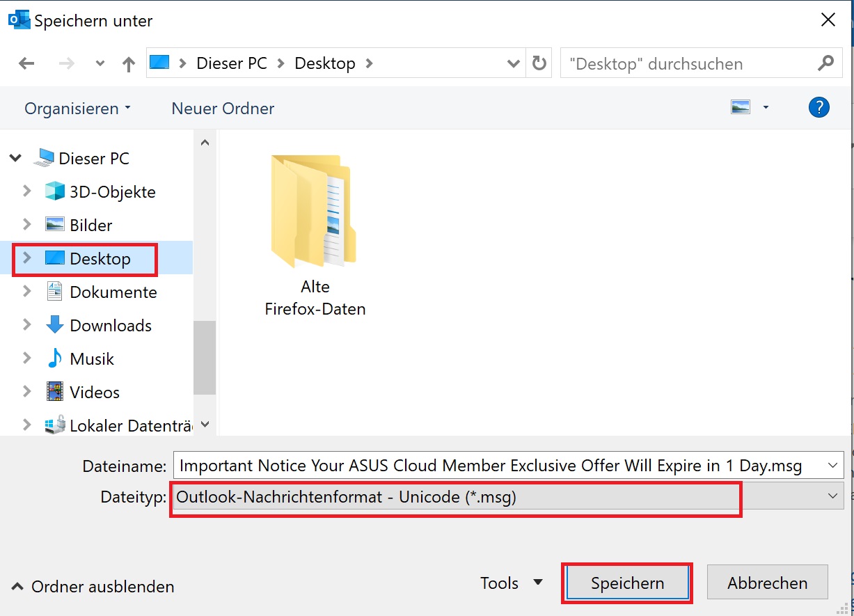Click the Downloads arrow icon

point(54,325)
